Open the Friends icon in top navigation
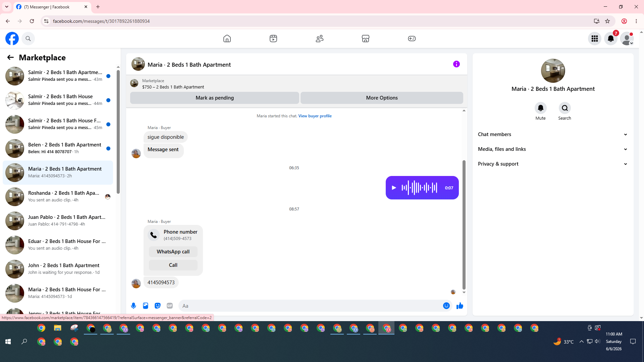Image resolution: width=644 pixels, height=362 pixels. 320,39
